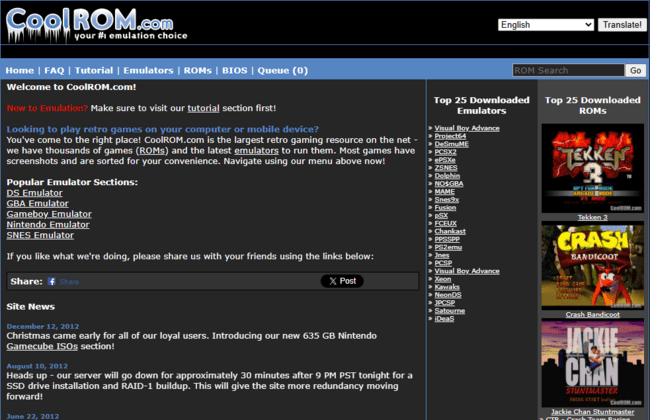Open the Crash Bandicoot cover image
The image size is (650, 420).
pyautogui.click(x=592, y=266)
